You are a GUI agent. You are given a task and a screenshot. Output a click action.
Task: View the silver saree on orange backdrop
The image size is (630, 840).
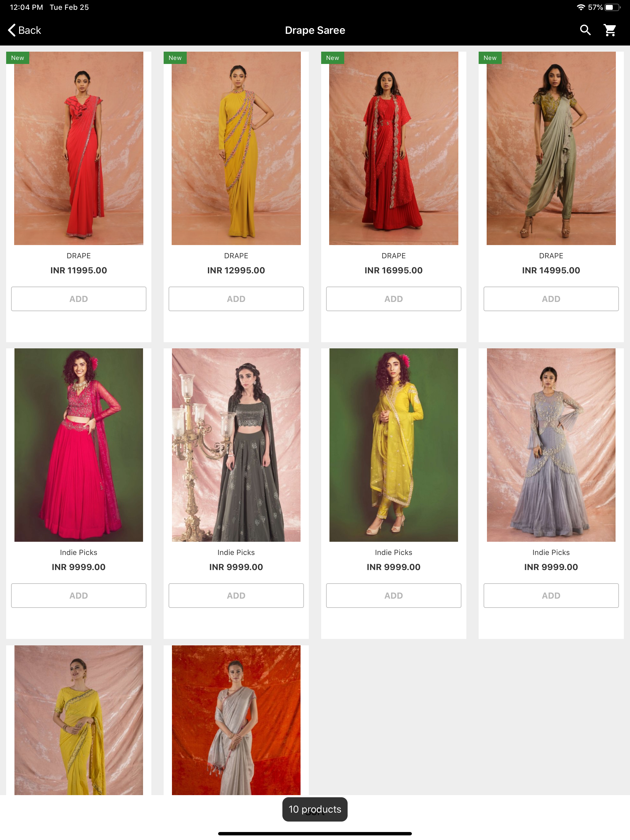click(236, 719)
